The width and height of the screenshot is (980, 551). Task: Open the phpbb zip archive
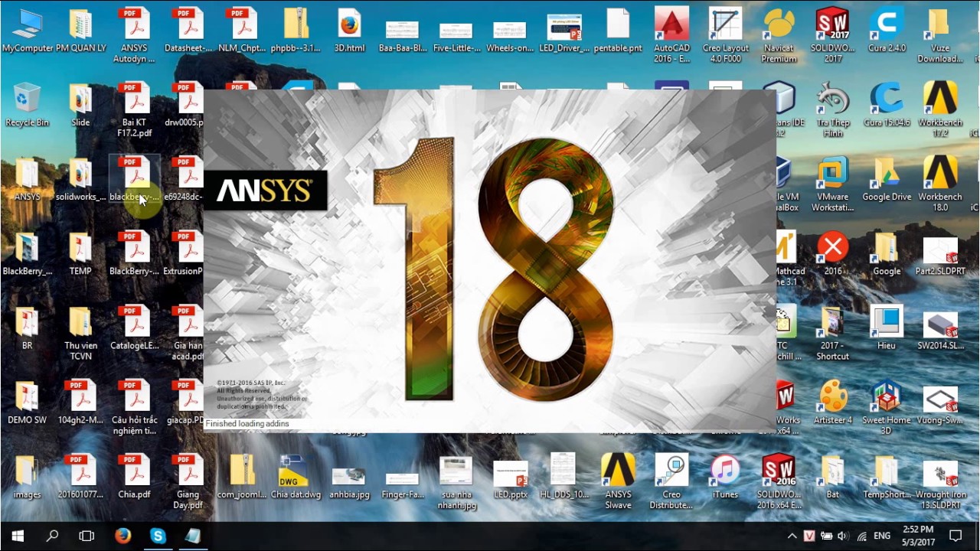(x=296, y=31)
